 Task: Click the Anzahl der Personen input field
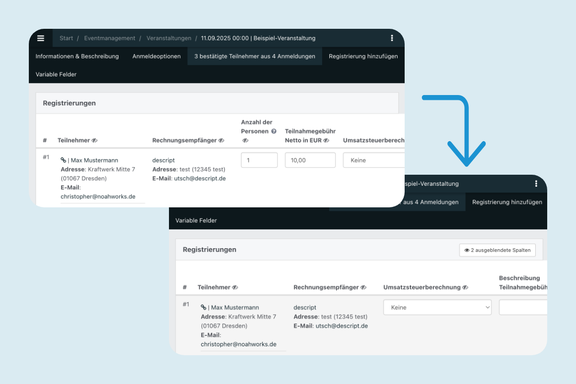click(x=259, y=160)
